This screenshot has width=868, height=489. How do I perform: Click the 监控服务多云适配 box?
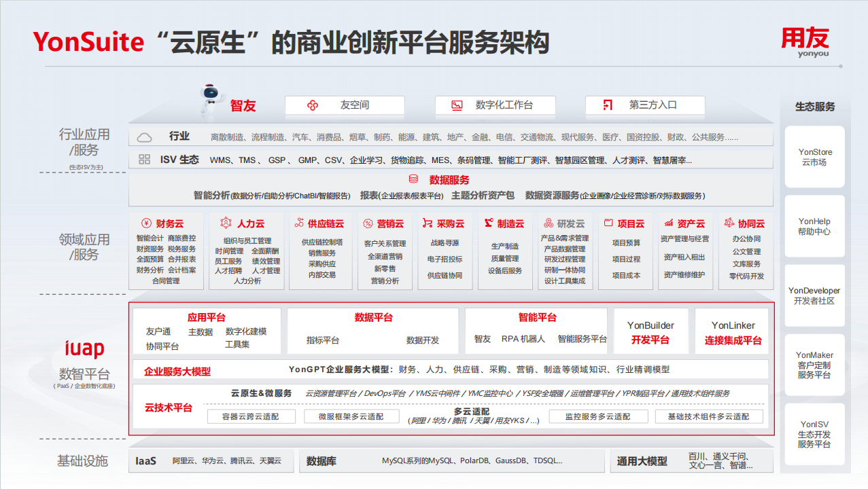598,416
